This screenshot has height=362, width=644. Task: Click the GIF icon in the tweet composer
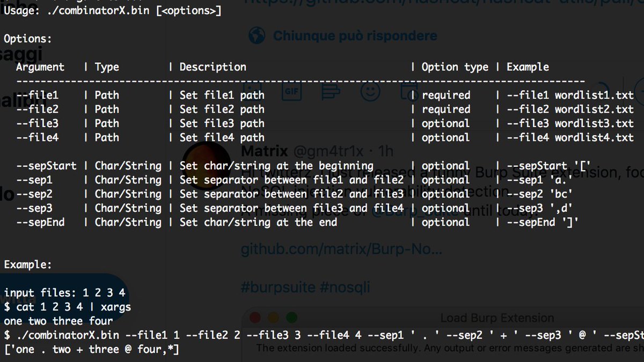tap(291, 91)
